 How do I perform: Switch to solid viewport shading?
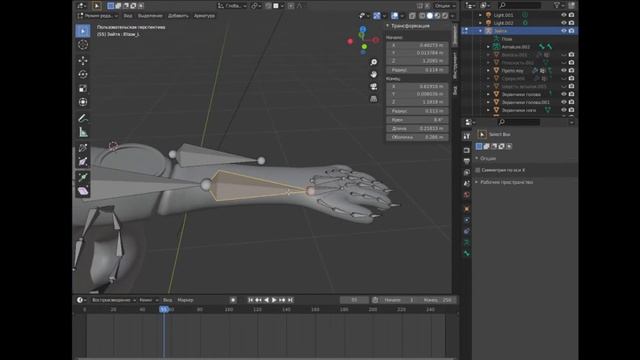point(430,16)
